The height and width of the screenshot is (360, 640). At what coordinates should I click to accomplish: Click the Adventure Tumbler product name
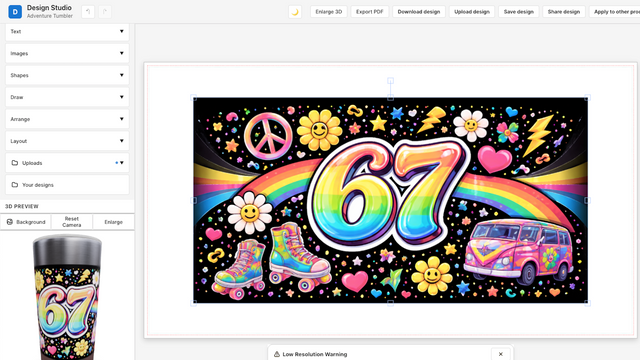pyautogui.click(x=50, y=16)
